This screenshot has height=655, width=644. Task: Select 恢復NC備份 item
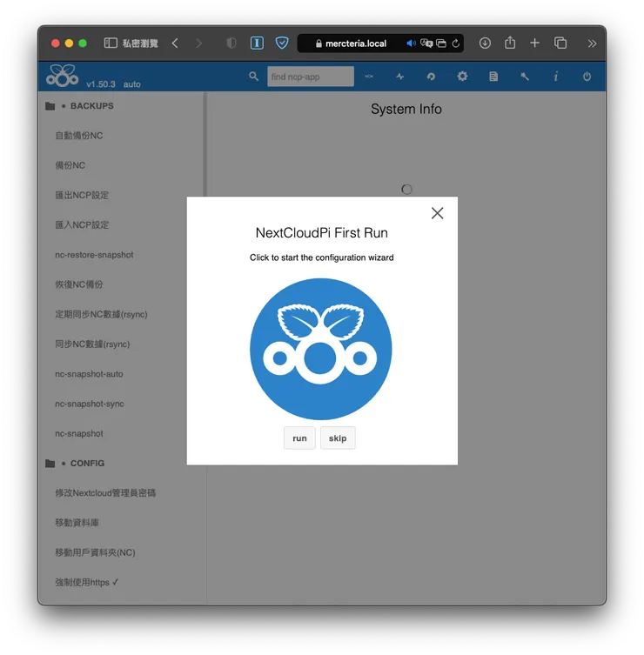[79, 284]
